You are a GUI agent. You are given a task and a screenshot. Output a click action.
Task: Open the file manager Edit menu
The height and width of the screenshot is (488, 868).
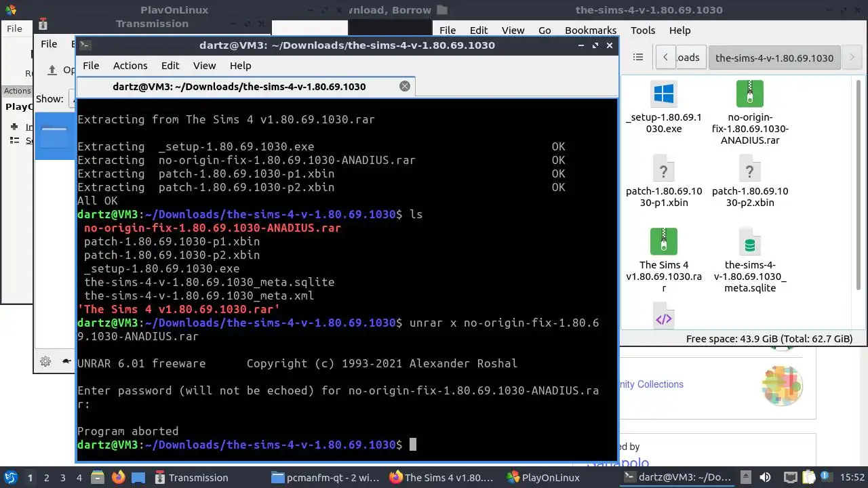click(x=479, y=30)
